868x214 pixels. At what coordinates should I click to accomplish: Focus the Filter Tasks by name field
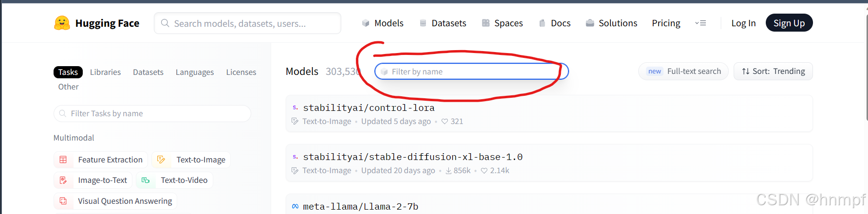(x=152, y=113)
